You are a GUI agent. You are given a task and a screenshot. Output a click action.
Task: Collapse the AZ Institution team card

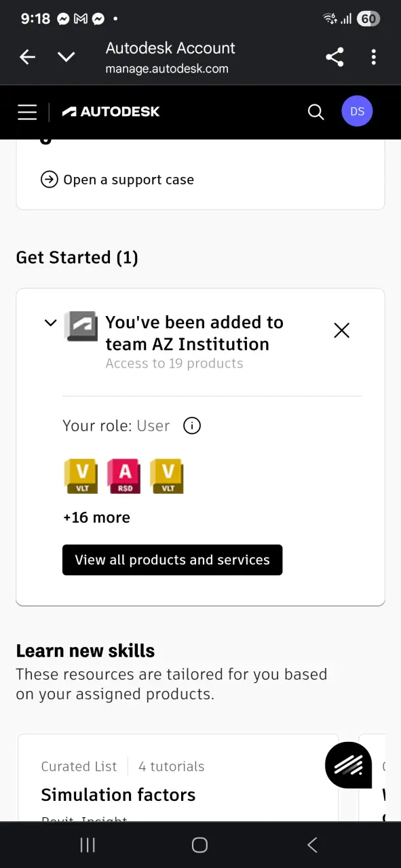click(x=50, y=323)
